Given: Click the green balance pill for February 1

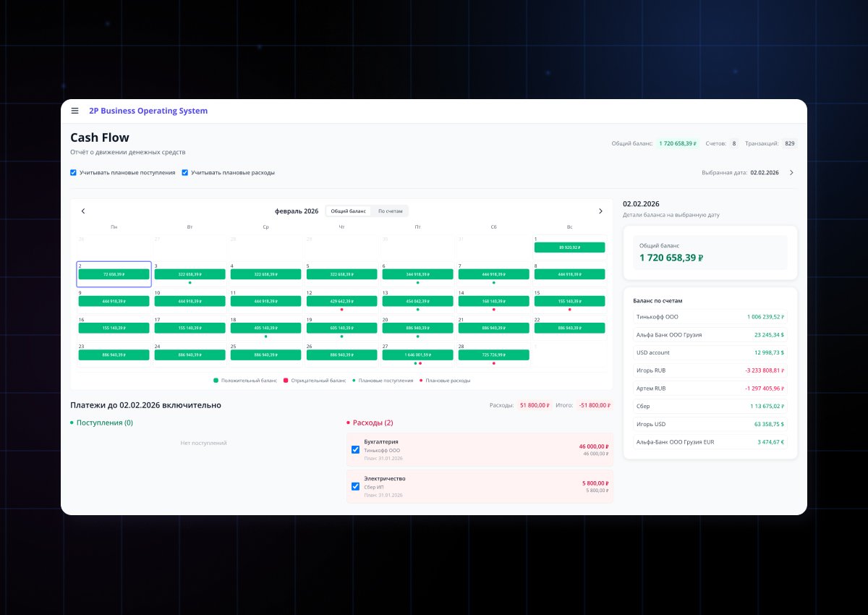Looking at the screenshot, I should click(x=569, y=247).
